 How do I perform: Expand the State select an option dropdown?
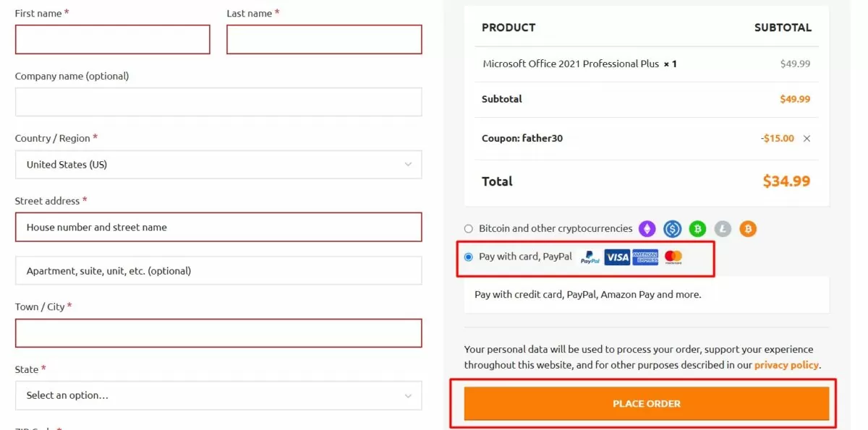218,395
